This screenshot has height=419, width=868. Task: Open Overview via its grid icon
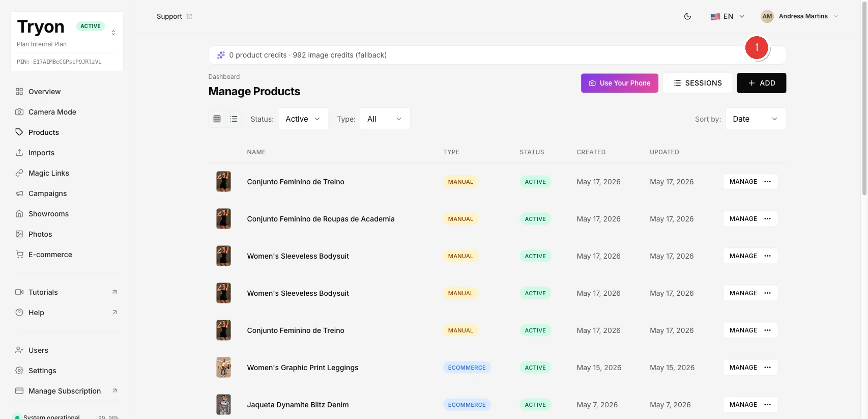[x=19, y=92]
